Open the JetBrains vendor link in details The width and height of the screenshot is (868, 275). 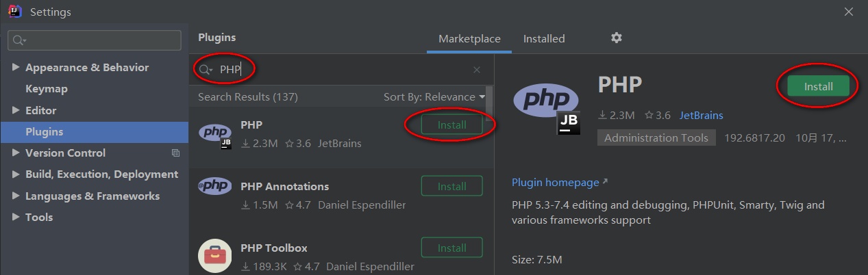[x=701, y=115]
